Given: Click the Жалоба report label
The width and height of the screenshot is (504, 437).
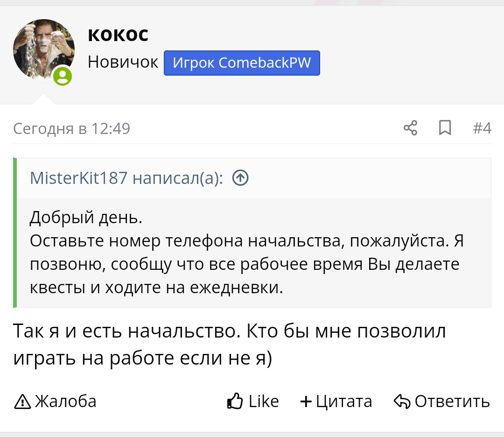Looking at the screenshot, I should click(65, 402).
